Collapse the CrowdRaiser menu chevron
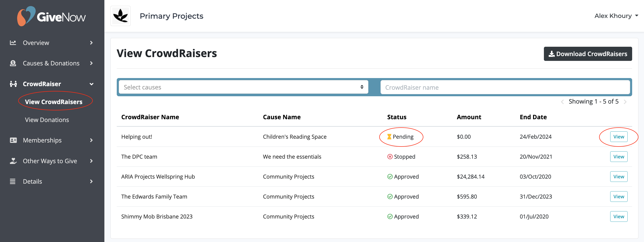This screenshot has width=644, height=242. [92, 84]
